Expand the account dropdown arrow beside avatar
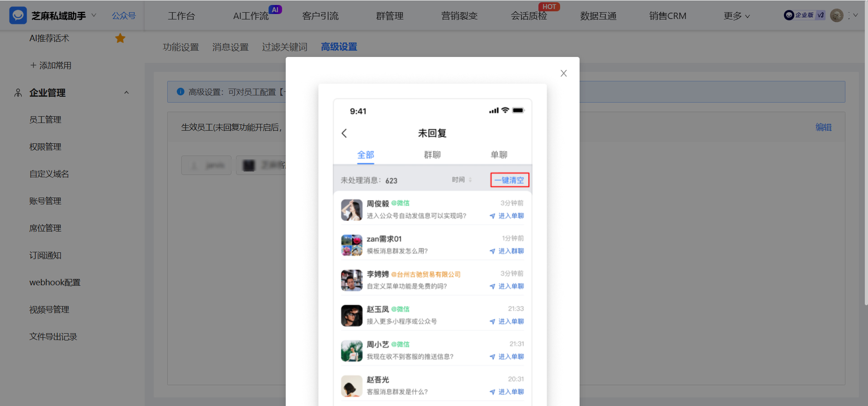 [x=855, y=15]
